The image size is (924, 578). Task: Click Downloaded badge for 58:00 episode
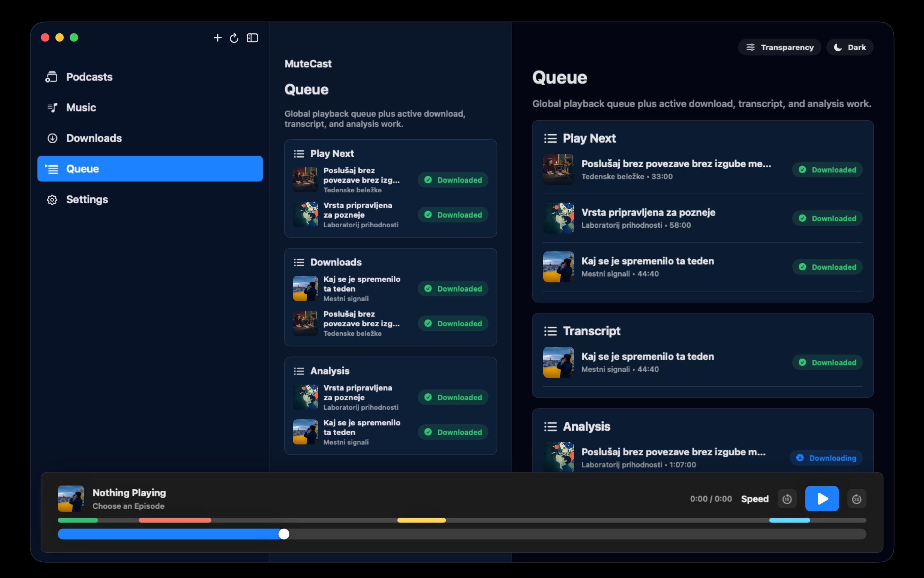pos(827,218)
